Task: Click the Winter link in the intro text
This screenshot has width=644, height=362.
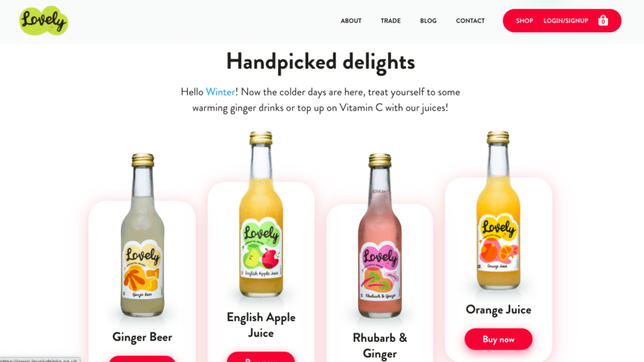Action: click(x=220, y=92)
